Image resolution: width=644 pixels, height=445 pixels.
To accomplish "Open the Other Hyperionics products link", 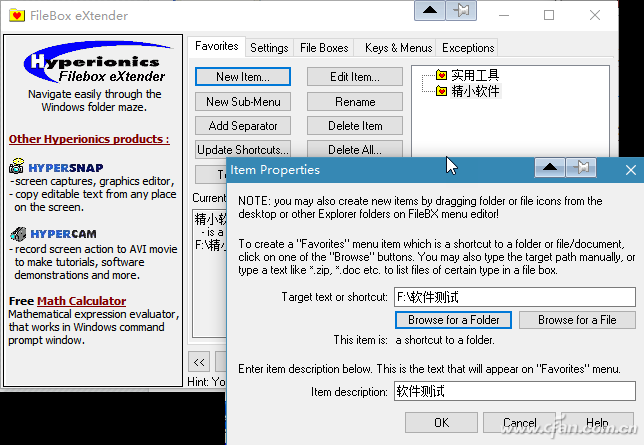I will [x=89, y=139].
